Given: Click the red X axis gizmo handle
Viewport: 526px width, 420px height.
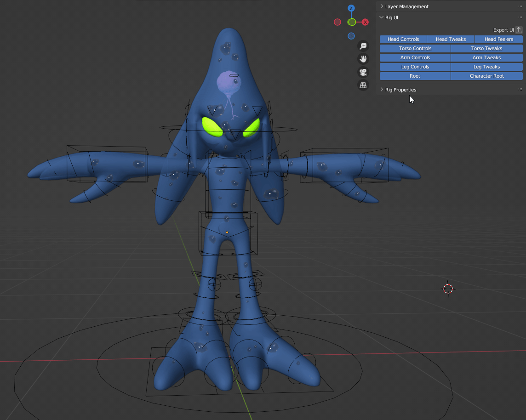Looking at the screenshot, I should pos(365,22).
